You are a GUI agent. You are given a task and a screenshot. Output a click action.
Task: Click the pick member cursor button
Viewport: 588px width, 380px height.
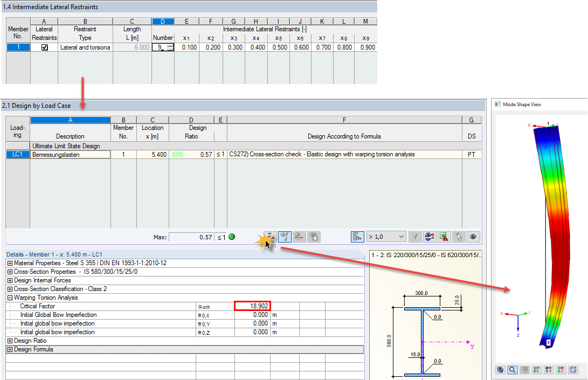[x=458, y=237]
